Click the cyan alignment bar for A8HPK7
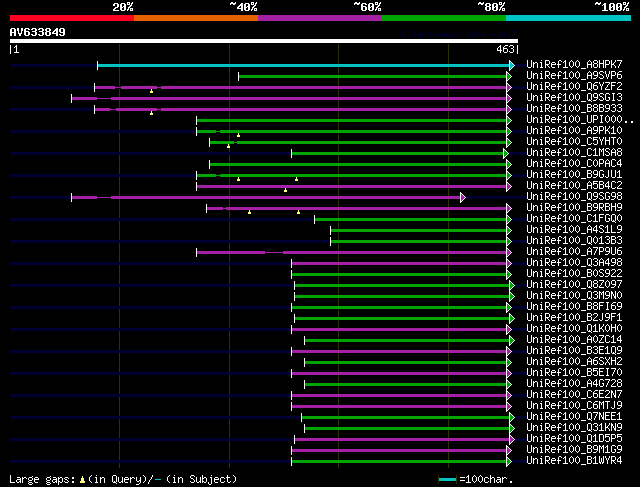 point(304,65)
